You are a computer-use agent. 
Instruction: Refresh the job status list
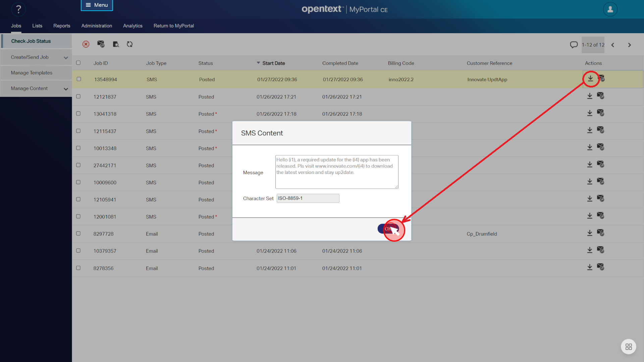click(130, 44)
